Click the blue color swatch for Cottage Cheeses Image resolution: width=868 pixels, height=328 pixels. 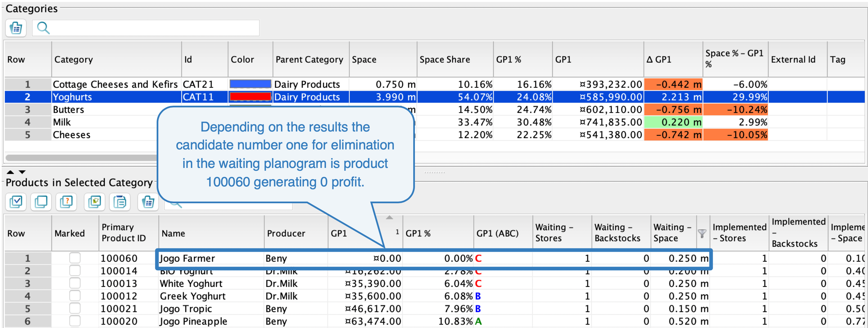coord(250,84)
